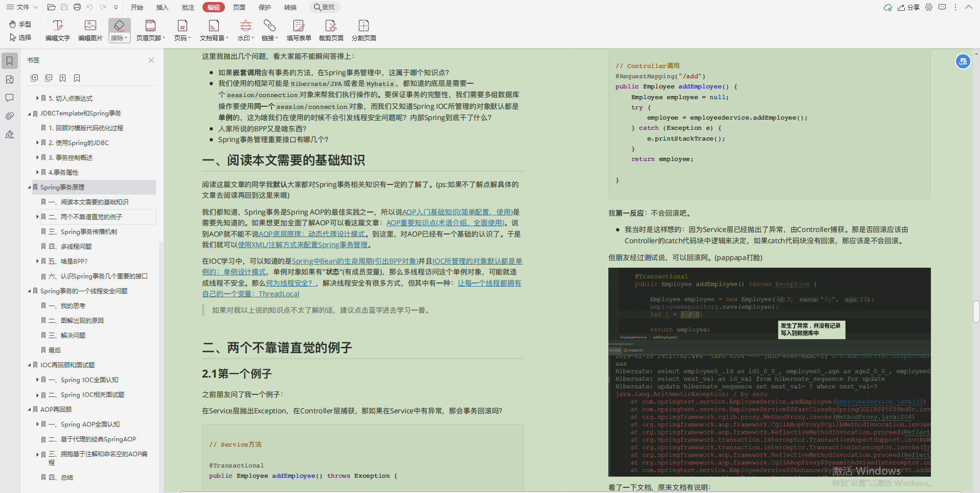
Task: Open 'AOP重要知识点' link in document
Action: [445, 223]
